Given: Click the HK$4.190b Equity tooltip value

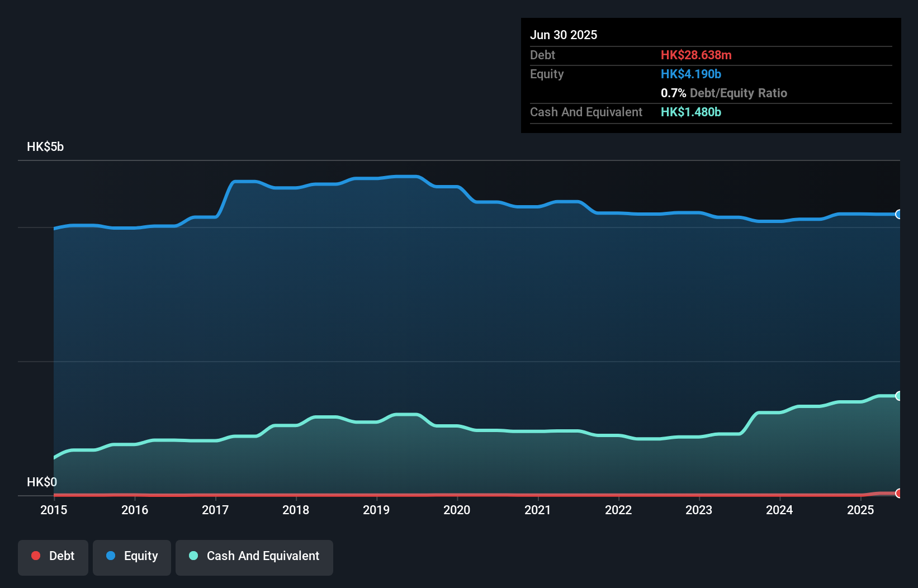Looking at the screenshot, I should [691, 74].
